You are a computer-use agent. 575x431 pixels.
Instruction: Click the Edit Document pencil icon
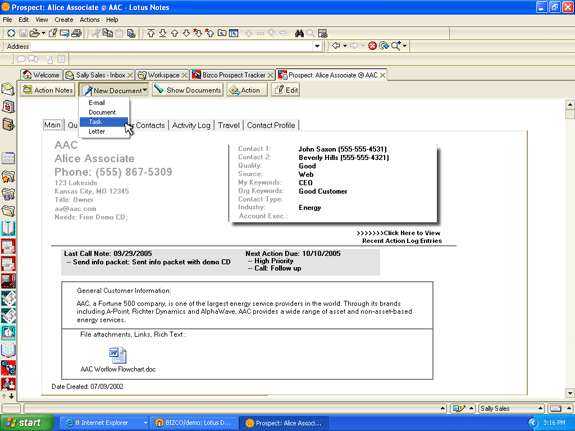click(53, 33)
